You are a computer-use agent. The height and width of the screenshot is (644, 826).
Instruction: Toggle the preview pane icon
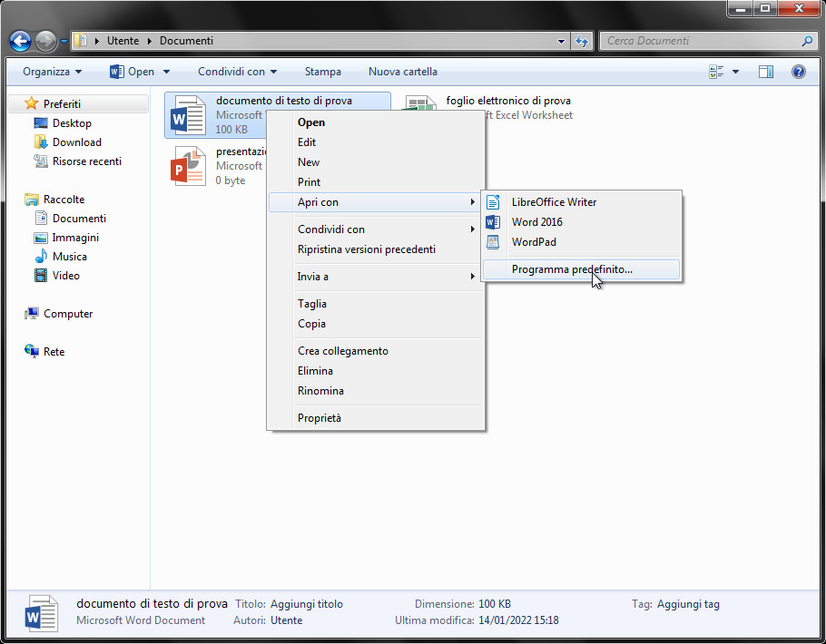tap(766, 72)
